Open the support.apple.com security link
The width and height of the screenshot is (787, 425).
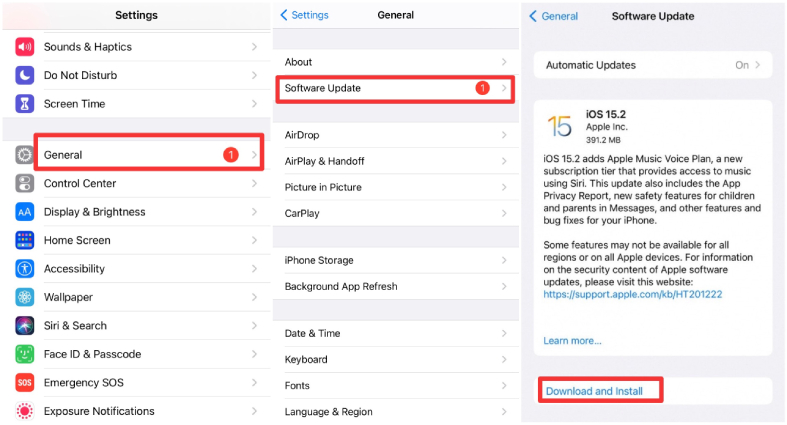coord(632,294)
